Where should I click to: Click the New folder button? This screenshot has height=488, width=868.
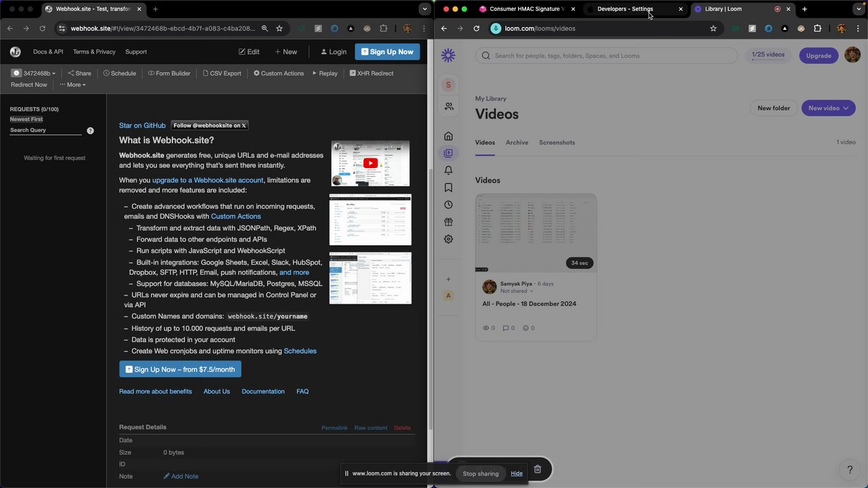(x=774, y=108)
